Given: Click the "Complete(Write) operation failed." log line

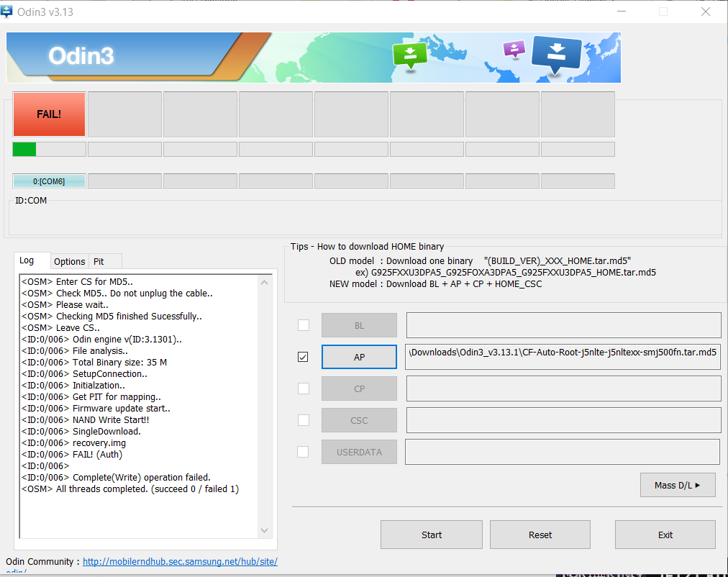Looking at the screenshot, I should coord(116,477).
